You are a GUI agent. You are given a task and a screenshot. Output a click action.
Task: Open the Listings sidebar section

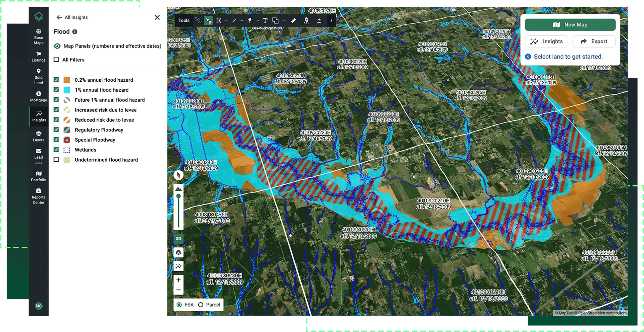tap(39, 56)
